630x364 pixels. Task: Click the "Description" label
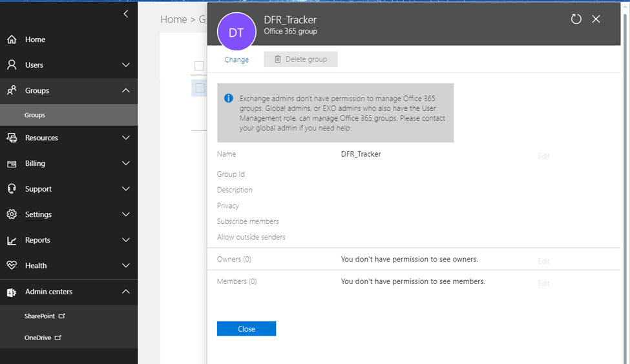[235, 190]
